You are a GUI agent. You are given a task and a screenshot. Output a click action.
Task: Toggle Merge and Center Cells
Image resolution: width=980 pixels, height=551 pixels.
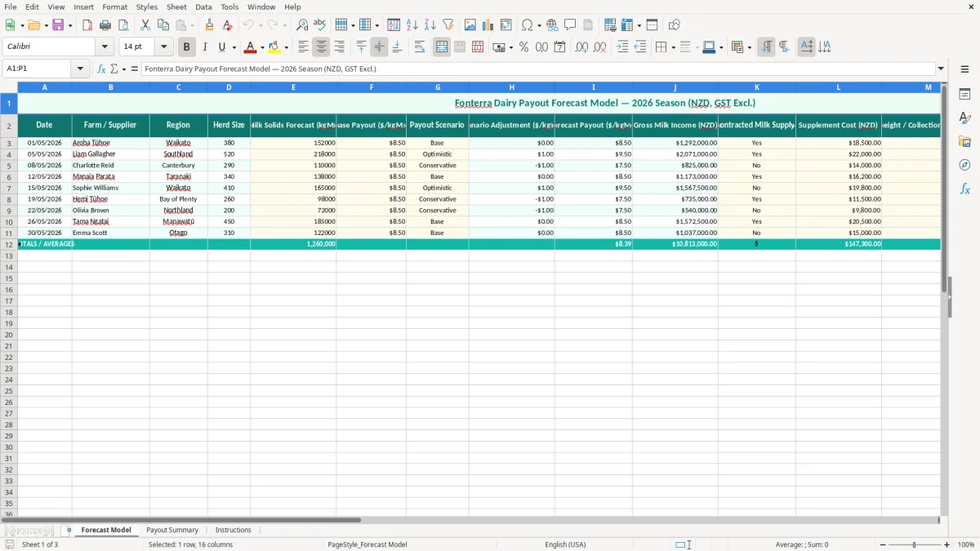click(x=442, y=47)
